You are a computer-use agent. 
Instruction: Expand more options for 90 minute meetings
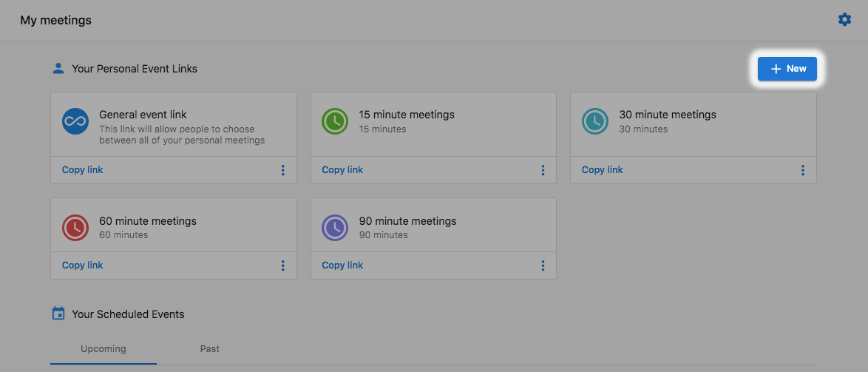point(543,266)
